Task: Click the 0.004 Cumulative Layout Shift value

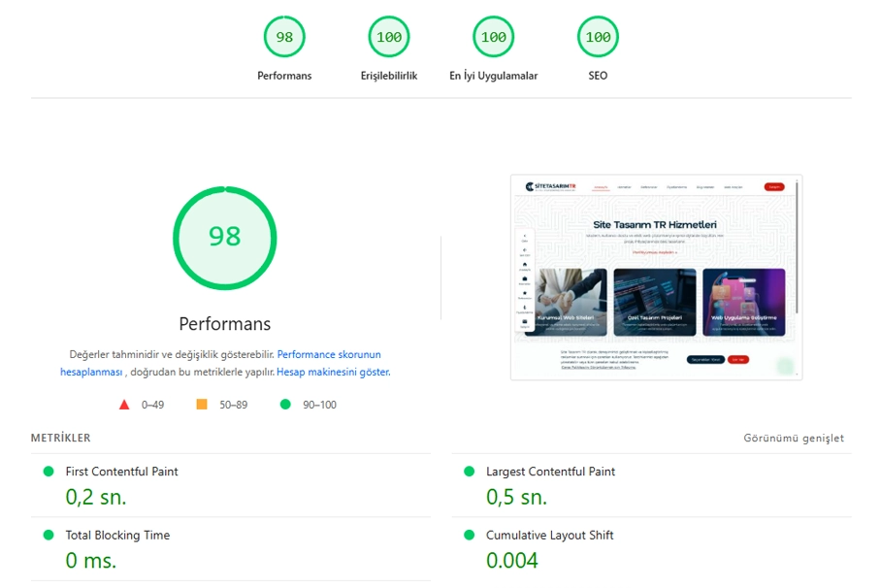Action: point(512,559)
